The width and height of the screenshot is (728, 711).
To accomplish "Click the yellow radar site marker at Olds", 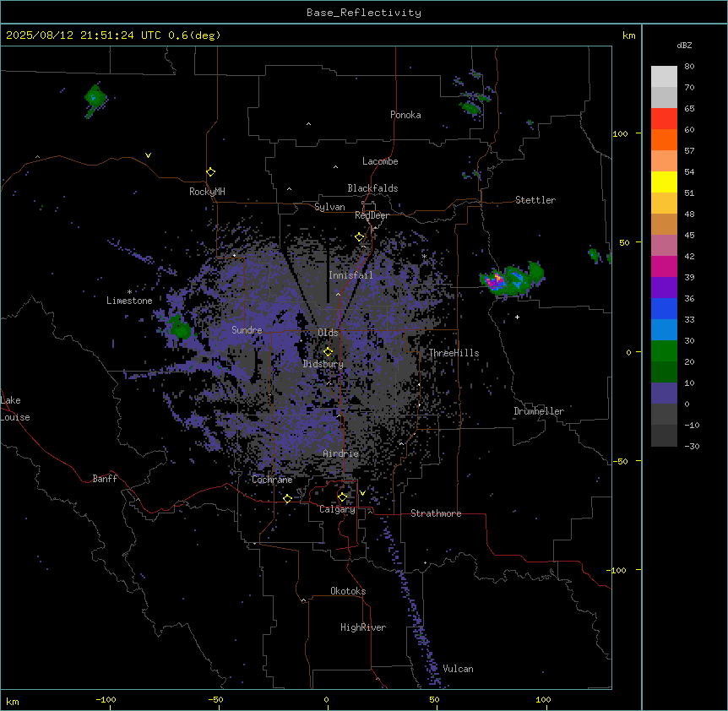I will click(x=328, y=351).
